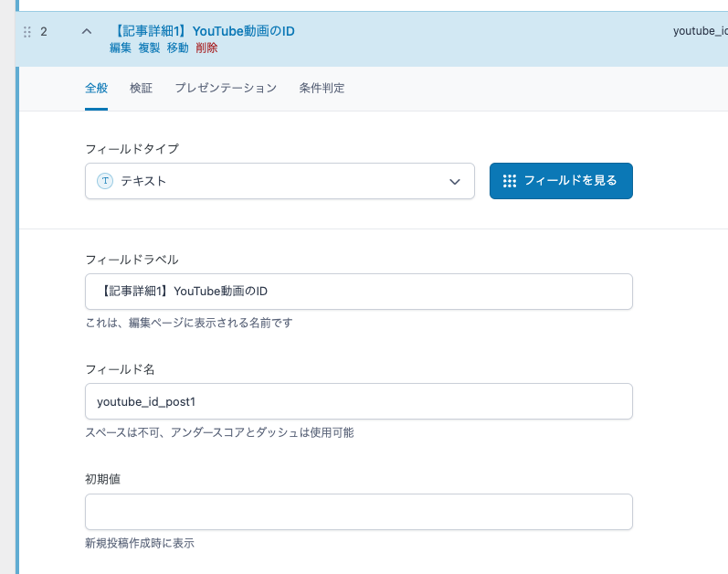The image size is (728, 574).
Task: Collapse the YouTube動画のID field row
Action: coord(87,32)
